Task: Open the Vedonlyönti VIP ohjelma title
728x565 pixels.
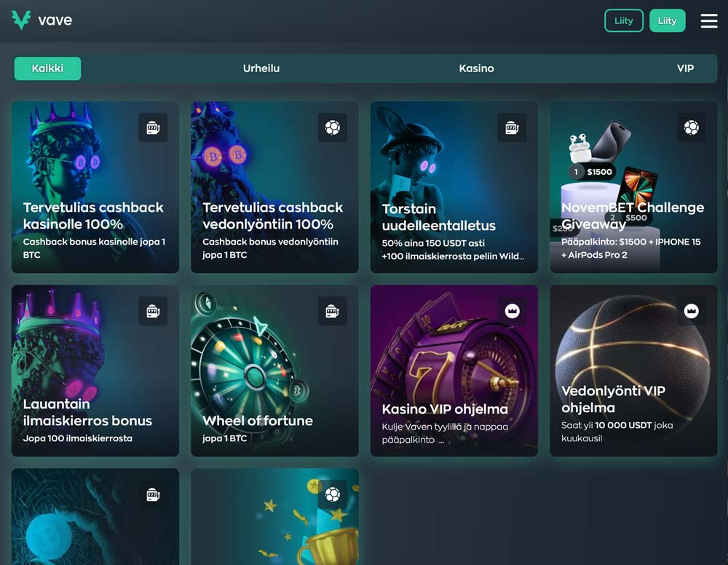Action: [613, 399]
